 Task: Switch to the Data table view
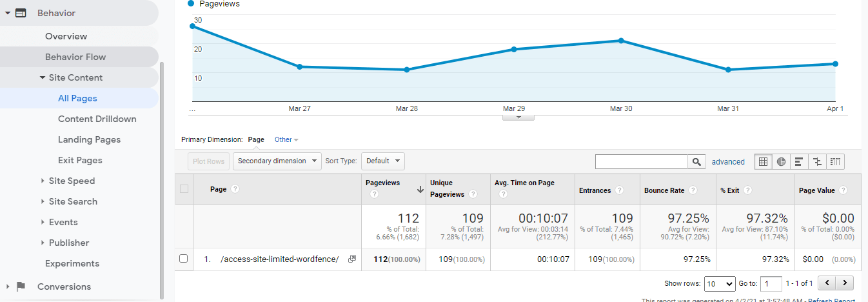(x=764, y=162)
